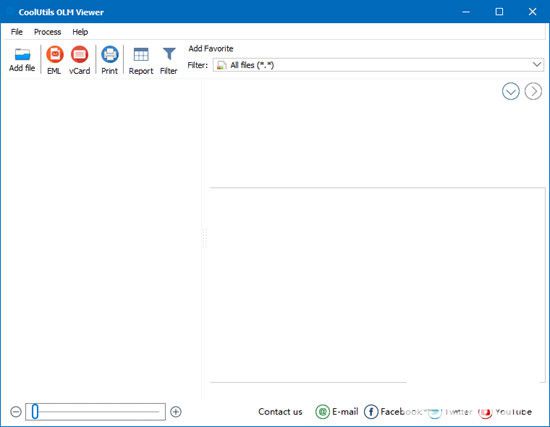Open the YouTube contact link
Viewport: 550px width, 427px height.
pyautogui.click(x=514, y=412)
